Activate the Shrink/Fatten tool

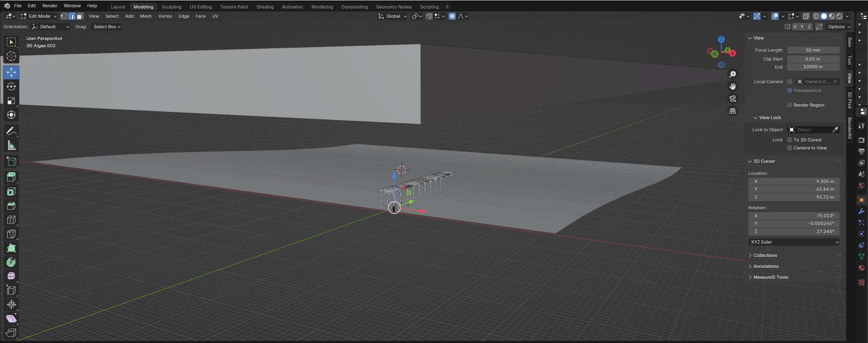coord(11,305)
